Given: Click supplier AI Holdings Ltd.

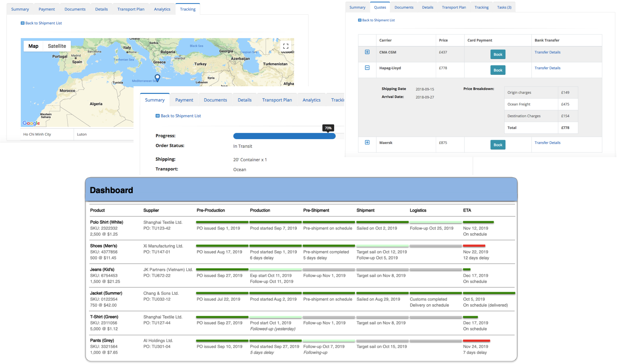Looking at the screenshot, I should [158, 341].
